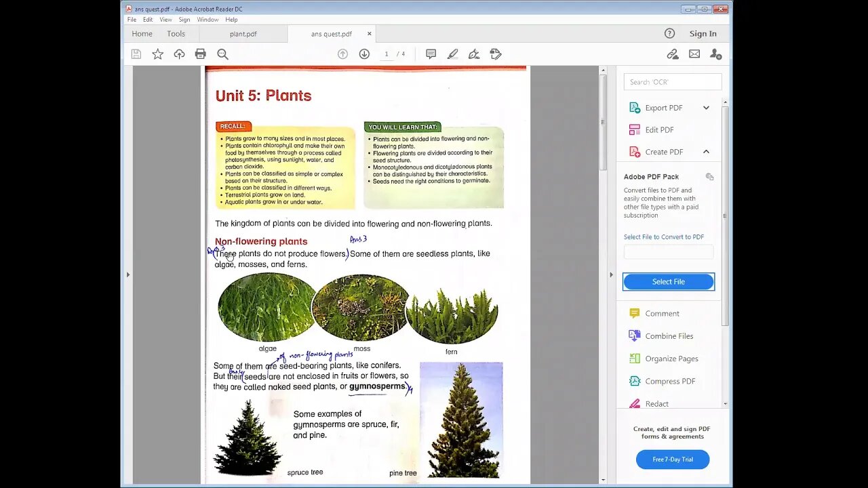Click the blue Select File button

click(x=668, y=282)
